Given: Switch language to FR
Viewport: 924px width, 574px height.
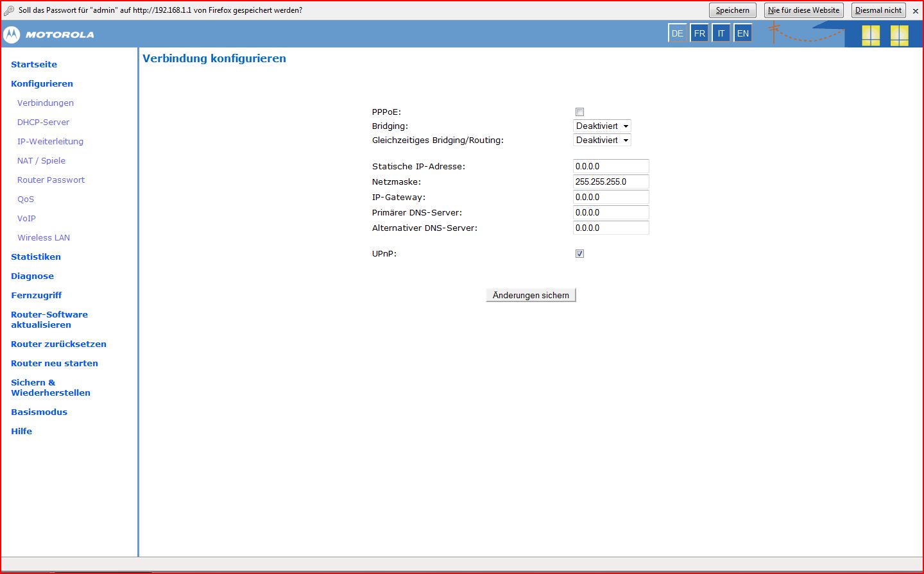Looking at the screenshot, I should coord(699,33).
